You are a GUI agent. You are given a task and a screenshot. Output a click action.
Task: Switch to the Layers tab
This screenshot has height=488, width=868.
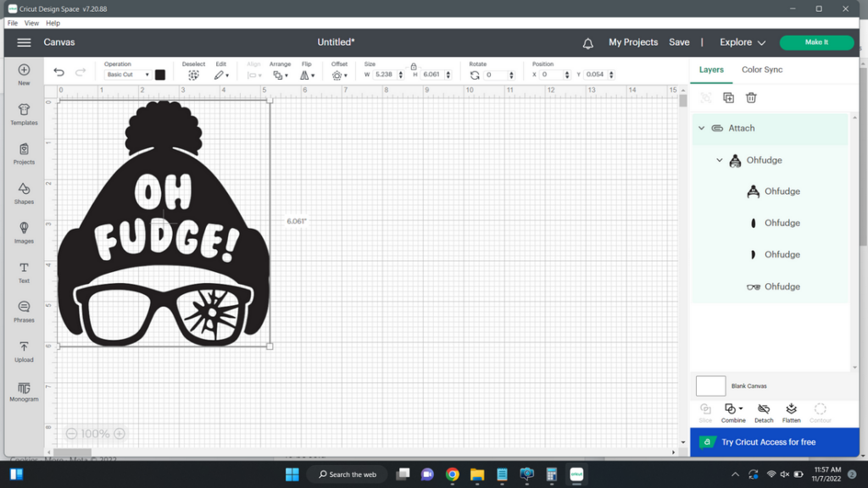[711, 69]
